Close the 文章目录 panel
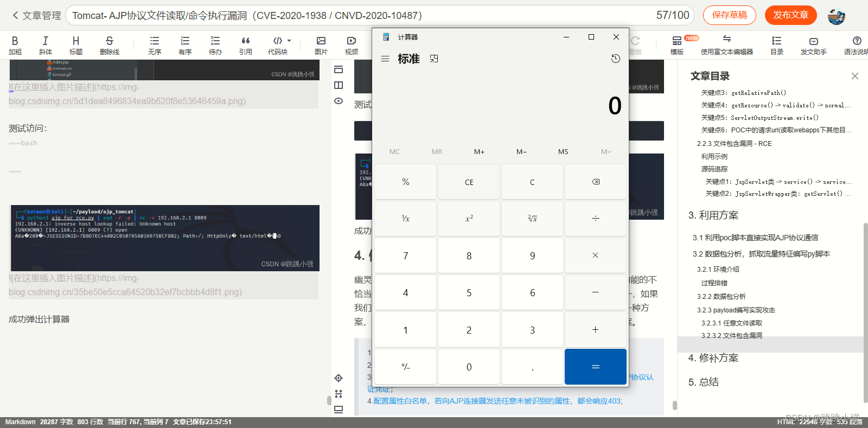868x428 pixels. click(x=855, y=76)
